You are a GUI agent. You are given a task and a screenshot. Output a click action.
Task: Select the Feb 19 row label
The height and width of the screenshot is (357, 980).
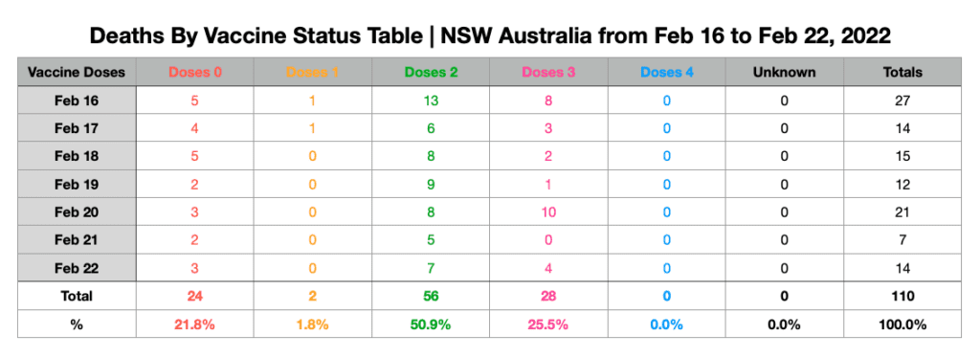77,185
